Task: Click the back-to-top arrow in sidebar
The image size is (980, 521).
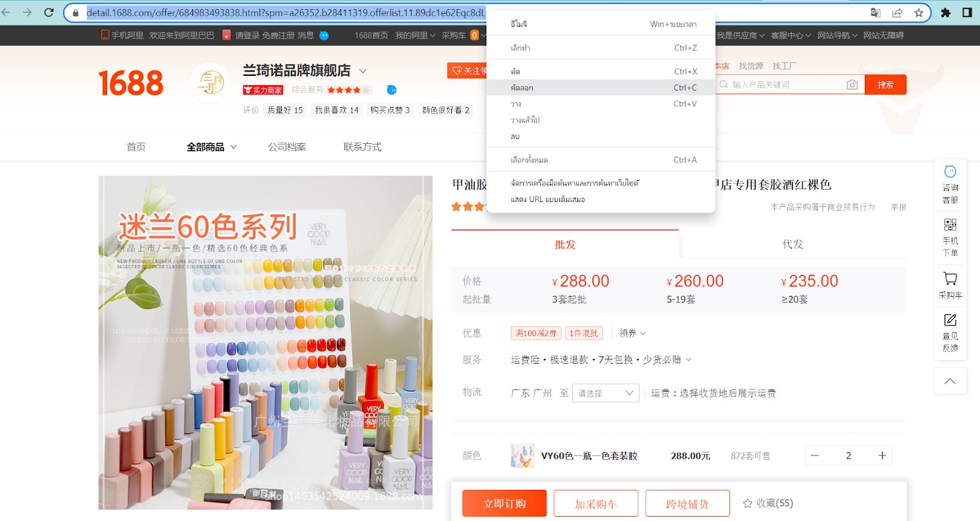Action: pos(950,381)
